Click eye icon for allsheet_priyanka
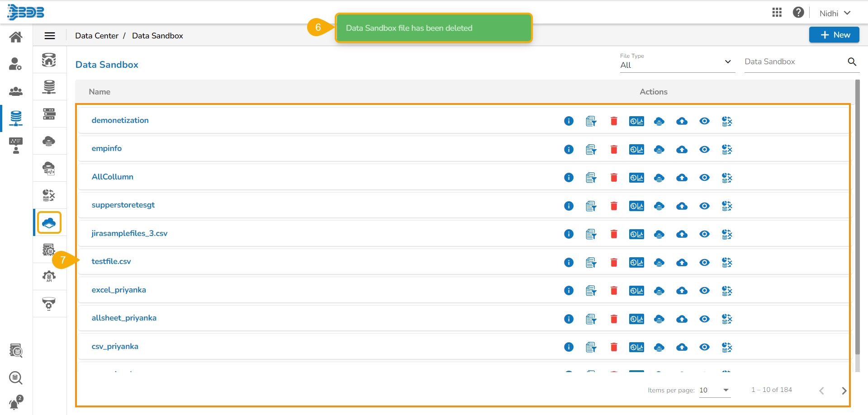This screenshot has height=415, width=868. pyautogui.click(x=704, y=319)
